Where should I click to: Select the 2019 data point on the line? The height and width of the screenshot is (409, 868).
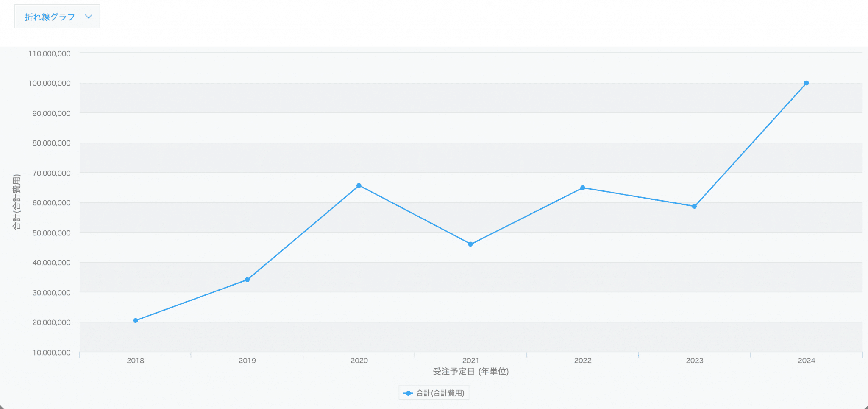pos(248,280)
